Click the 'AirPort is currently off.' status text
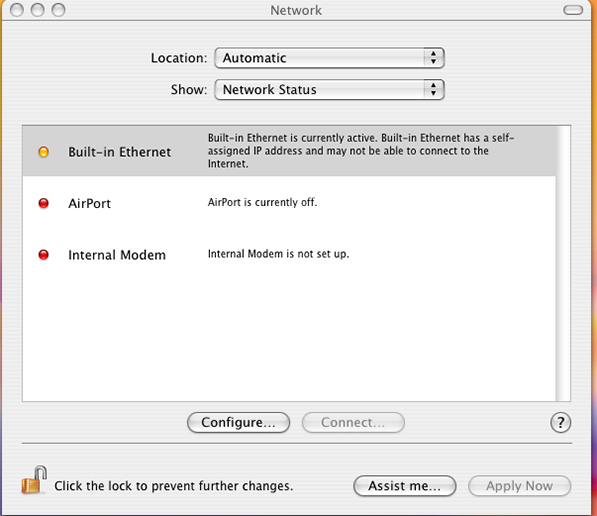This screenshot has height=516, width=597. (x=262, y=202)
